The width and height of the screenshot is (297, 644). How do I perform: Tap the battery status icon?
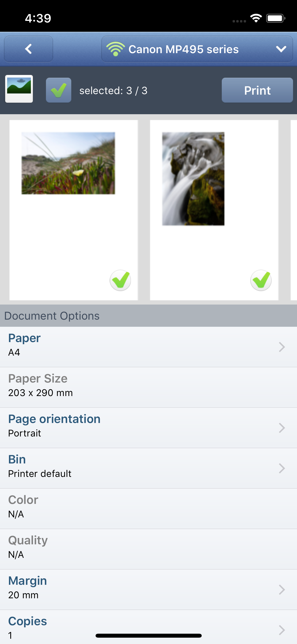click(275, 18)
